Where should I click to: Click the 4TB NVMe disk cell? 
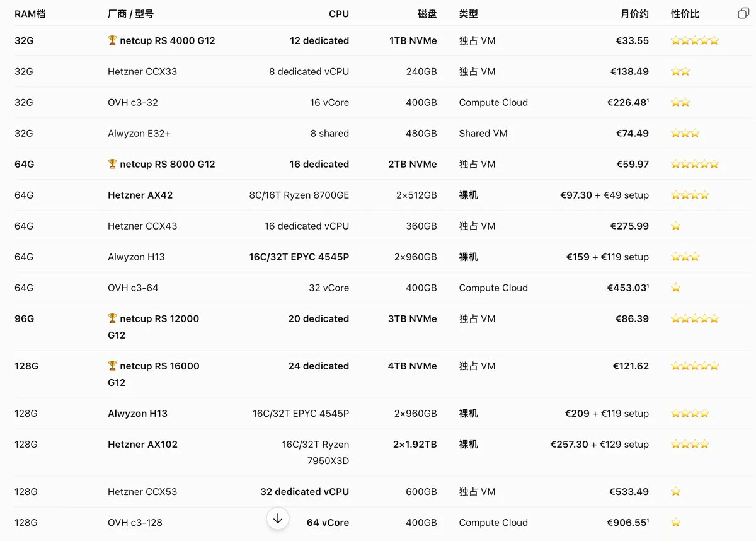click(413, 366)
